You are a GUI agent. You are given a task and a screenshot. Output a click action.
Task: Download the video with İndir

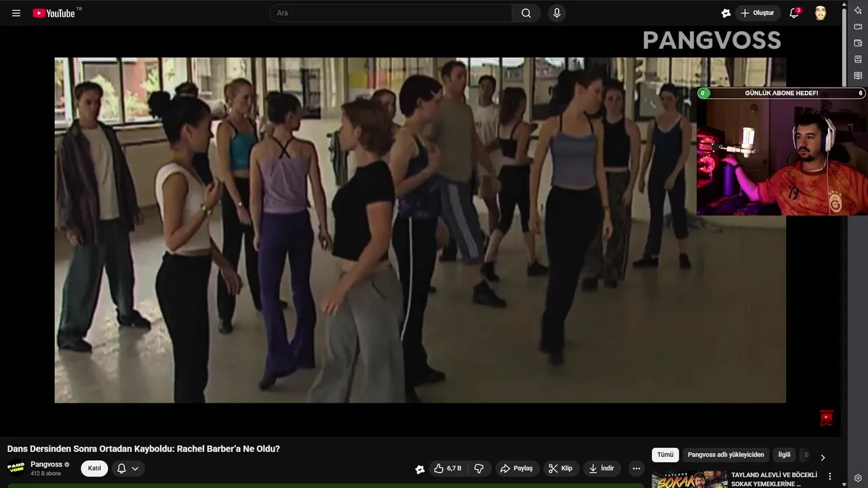[x=601, y=468]
